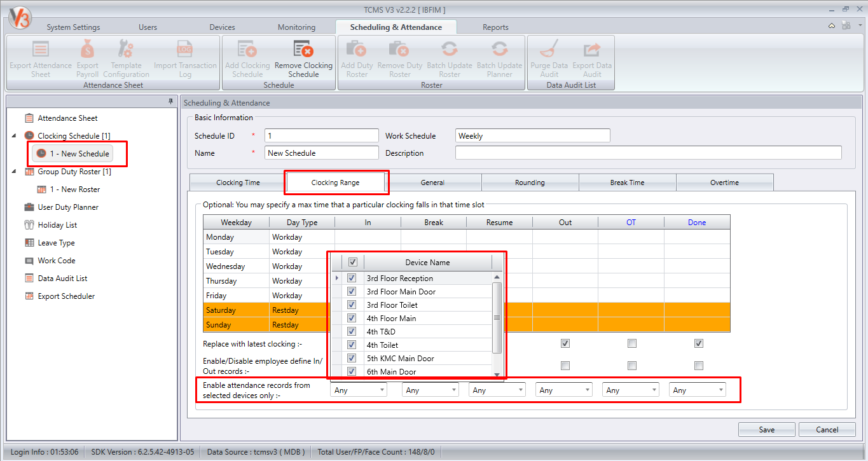868x461 pixels.
Task: Click the device list scrollbar up arrow
Action: pyautogui.click(x=497, y=277)
